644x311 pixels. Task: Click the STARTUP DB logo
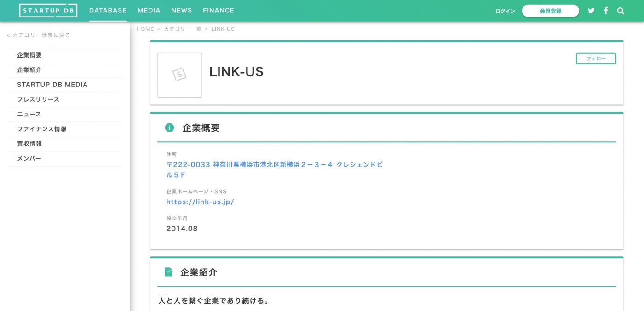(48, 10)
